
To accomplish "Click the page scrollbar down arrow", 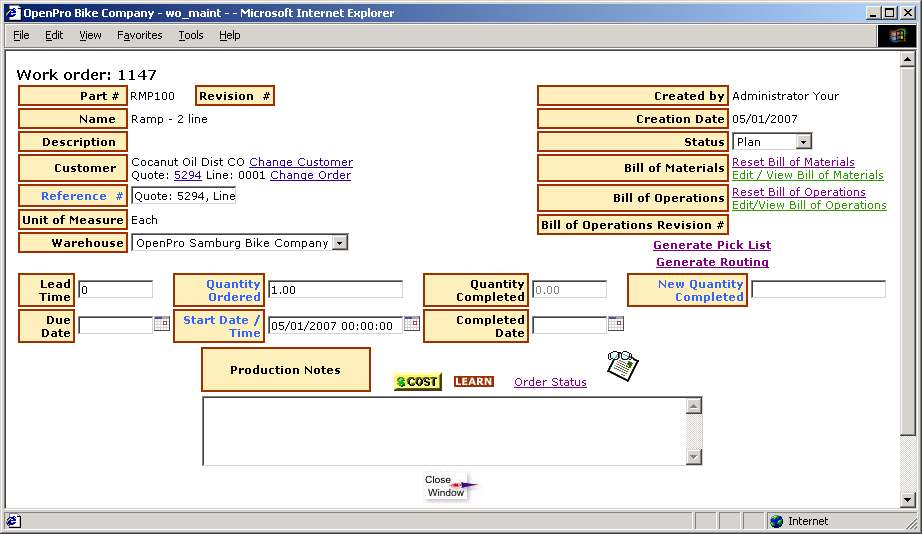I will coord(907,499).
